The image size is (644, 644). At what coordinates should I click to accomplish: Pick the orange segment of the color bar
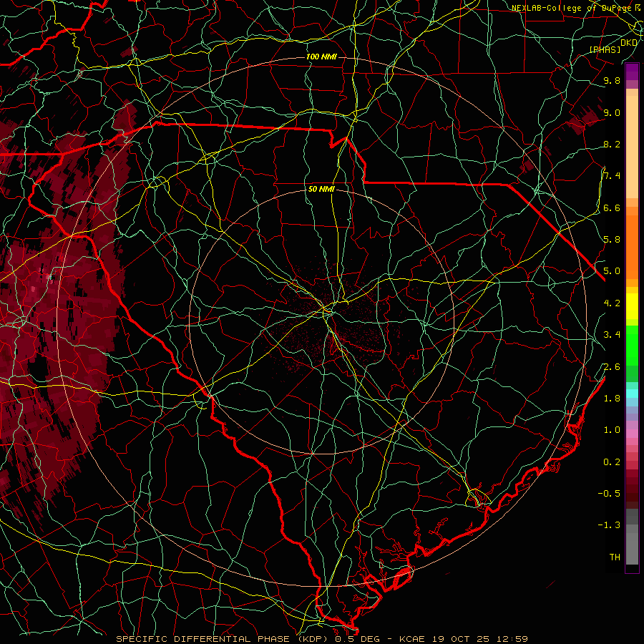click(632, 246)
